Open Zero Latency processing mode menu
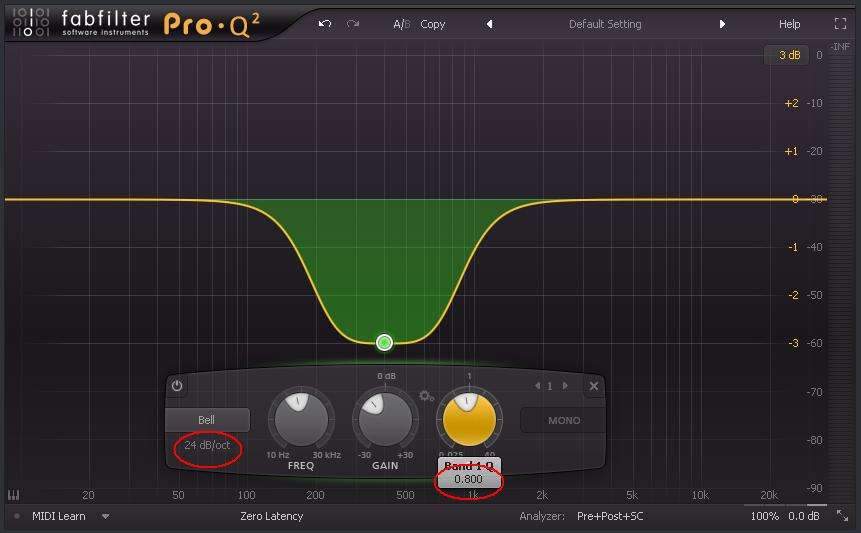 click(271, 517)
